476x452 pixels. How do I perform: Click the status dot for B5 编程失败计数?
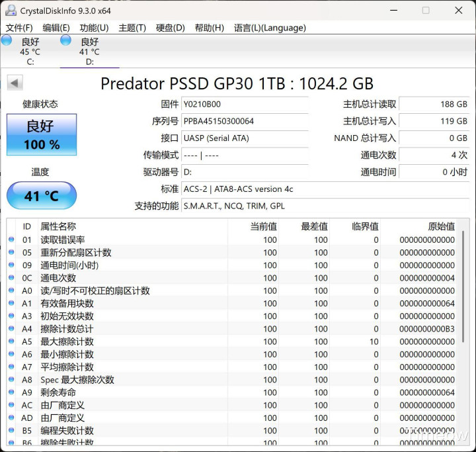(11, 430)
